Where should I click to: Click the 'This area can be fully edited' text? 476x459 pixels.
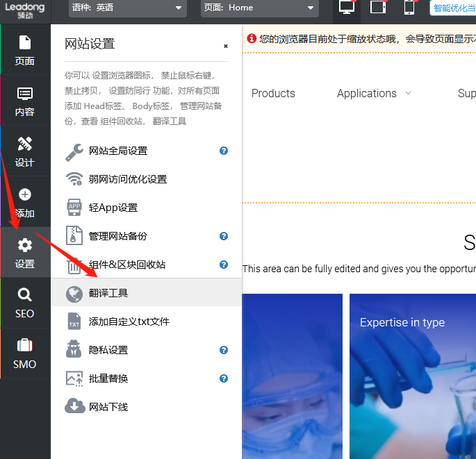pos(359,269)
